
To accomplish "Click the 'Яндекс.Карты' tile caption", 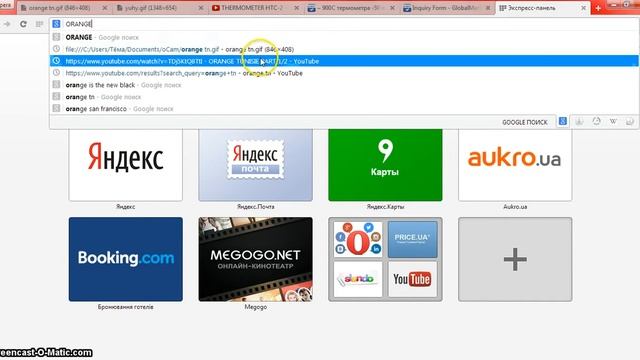I will (x=385, y=207).
